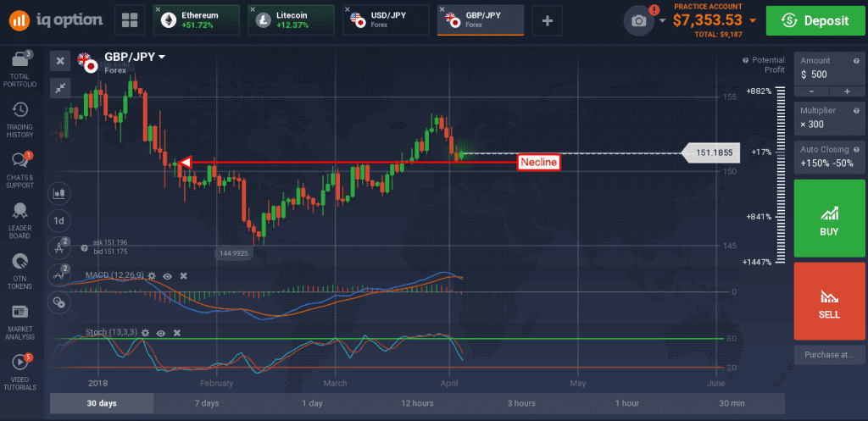Toggle MACD indicator visibility eye
Viewport: 868px width, 421px height.
point(168,275)
